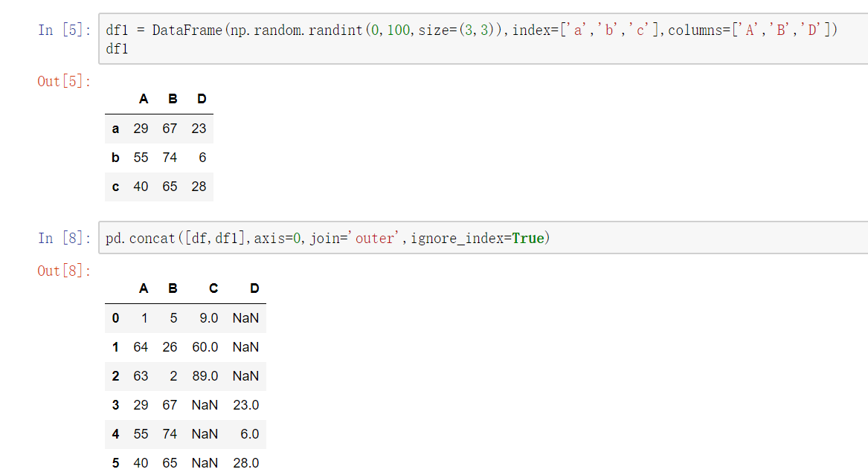Select the Out[5] prompt label
The height and width of the screenshot is (475, 868).
(64, 81)
